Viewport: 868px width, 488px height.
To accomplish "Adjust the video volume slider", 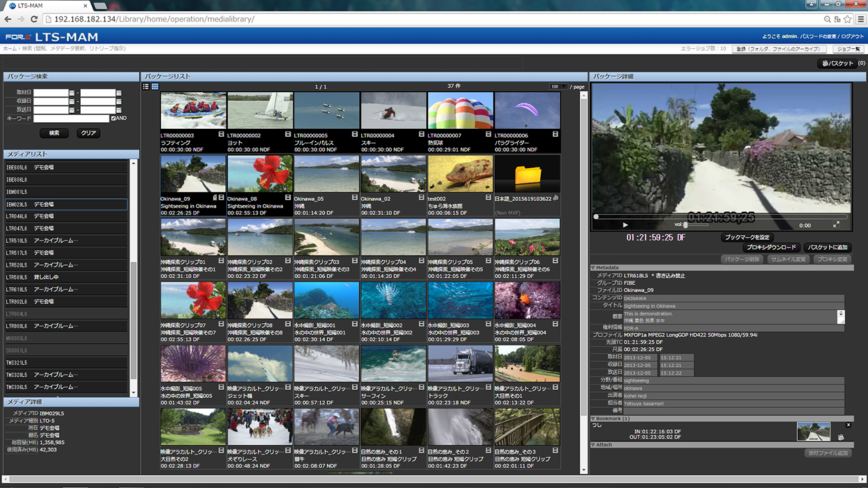I will (x=686, y=225).
